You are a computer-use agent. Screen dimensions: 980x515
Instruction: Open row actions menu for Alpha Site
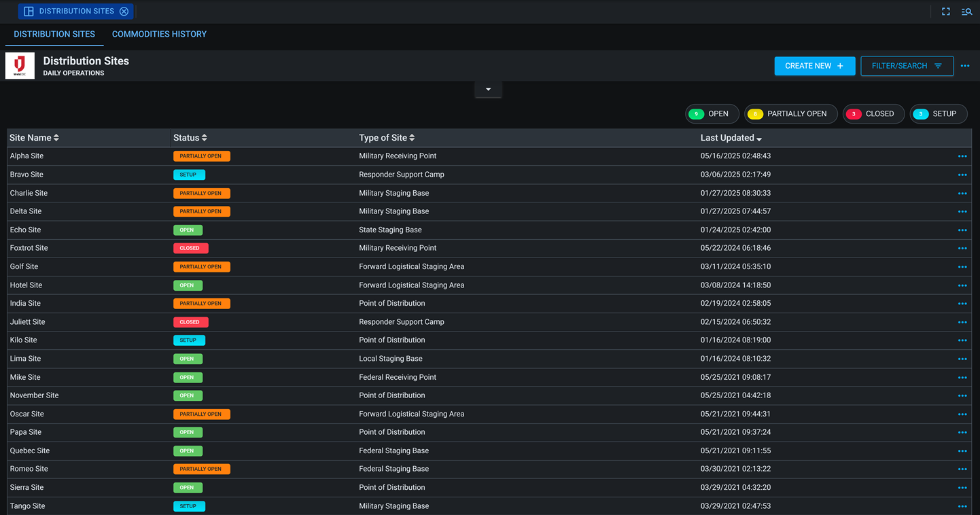click(962, 156)
